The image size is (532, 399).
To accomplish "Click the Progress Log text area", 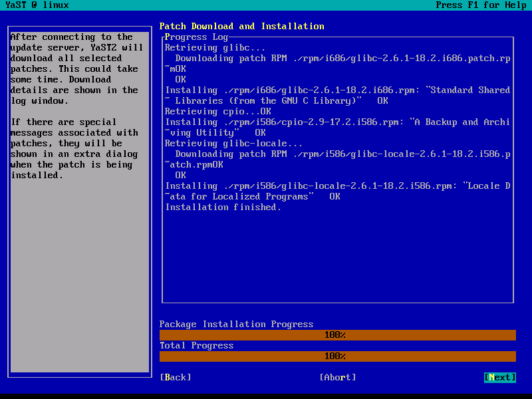I will (x=338, y=170).
